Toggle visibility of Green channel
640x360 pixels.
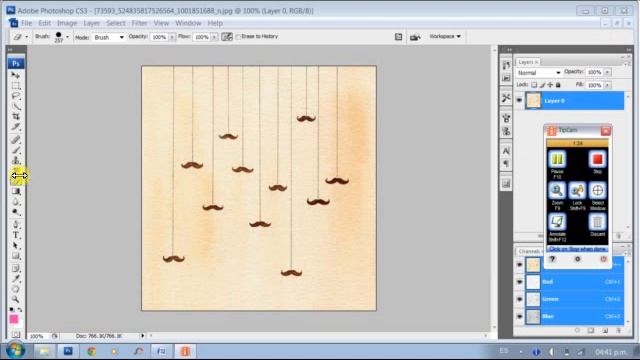pos(519,299)
